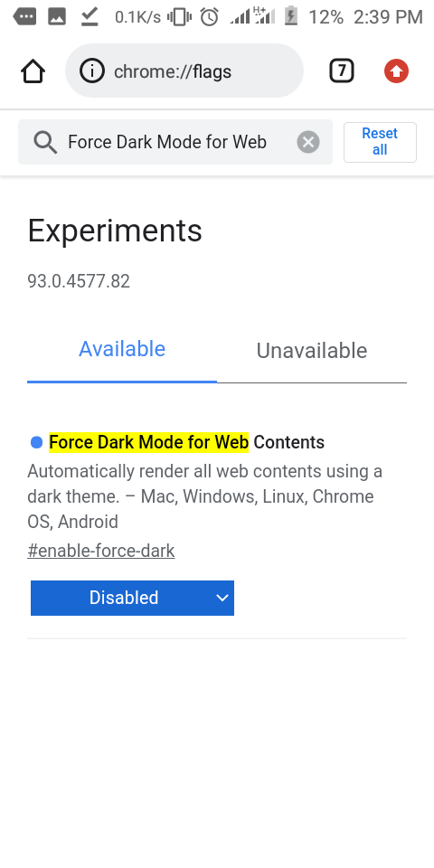Screen dimensions: 434x868
Task: Tap the Chrome home icon
Action: coord(33,71)
